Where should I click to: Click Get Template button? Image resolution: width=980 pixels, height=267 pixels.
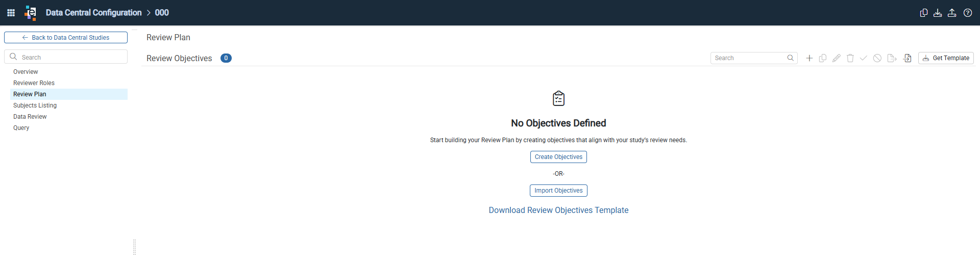tap(946, 58)
